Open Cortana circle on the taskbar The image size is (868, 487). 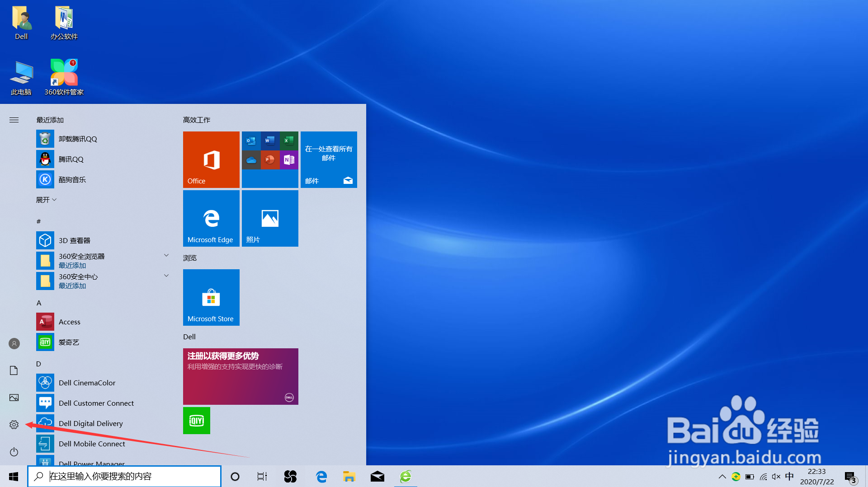[235, 476]
